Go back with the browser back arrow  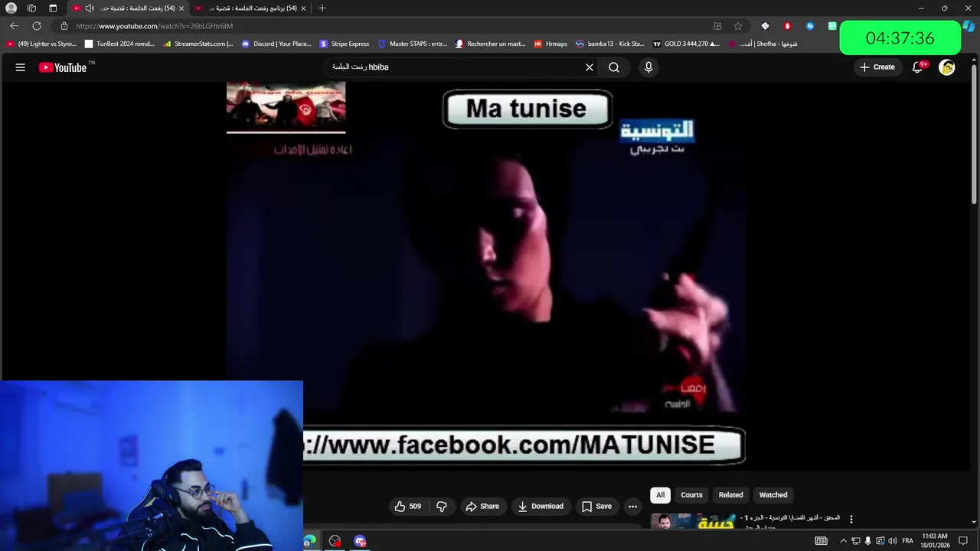pyautogui.click(x=14, y=26)
